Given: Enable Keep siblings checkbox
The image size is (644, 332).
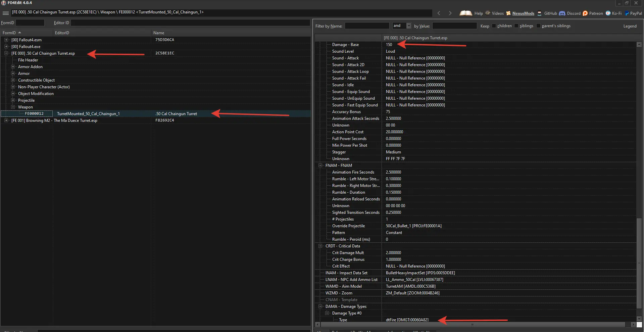Looking at the screenshot, I should (x=516, y=26).
